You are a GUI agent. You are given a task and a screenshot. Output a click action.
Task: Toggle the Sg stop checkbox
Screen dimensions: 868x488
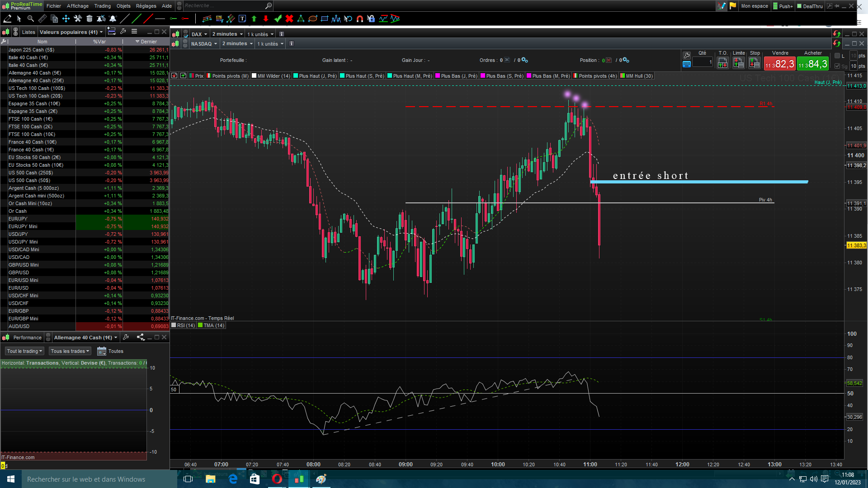pos(837,66)
